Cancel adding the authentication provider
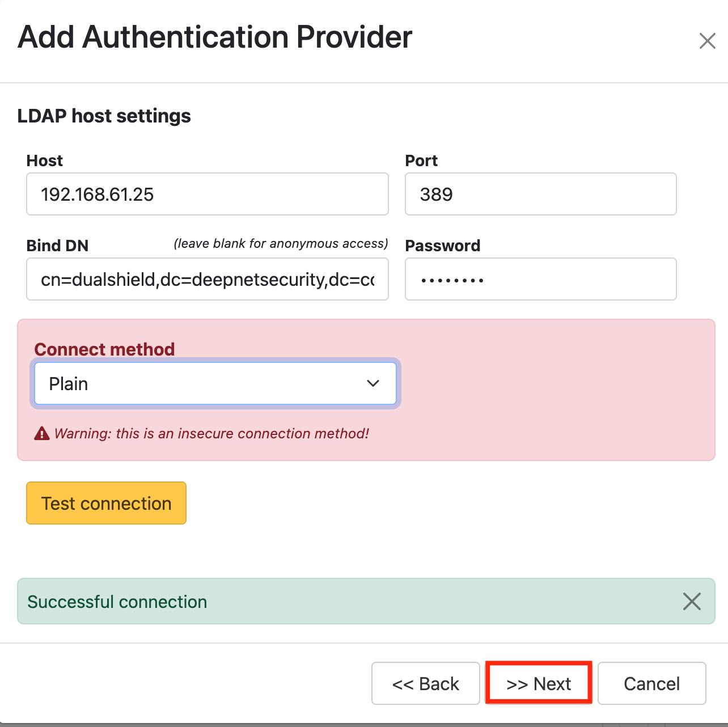This screenshot has width=728, height=727. coord(651,683)
